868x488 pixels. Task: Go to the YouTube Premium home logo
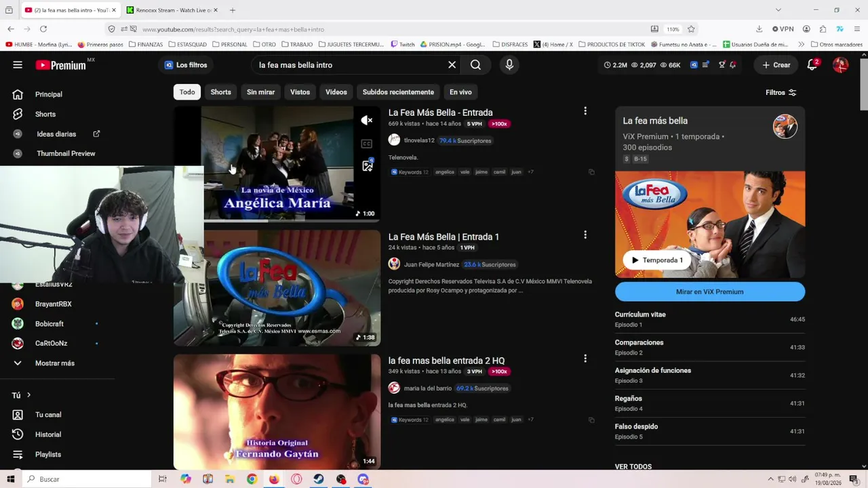[61, 65]
